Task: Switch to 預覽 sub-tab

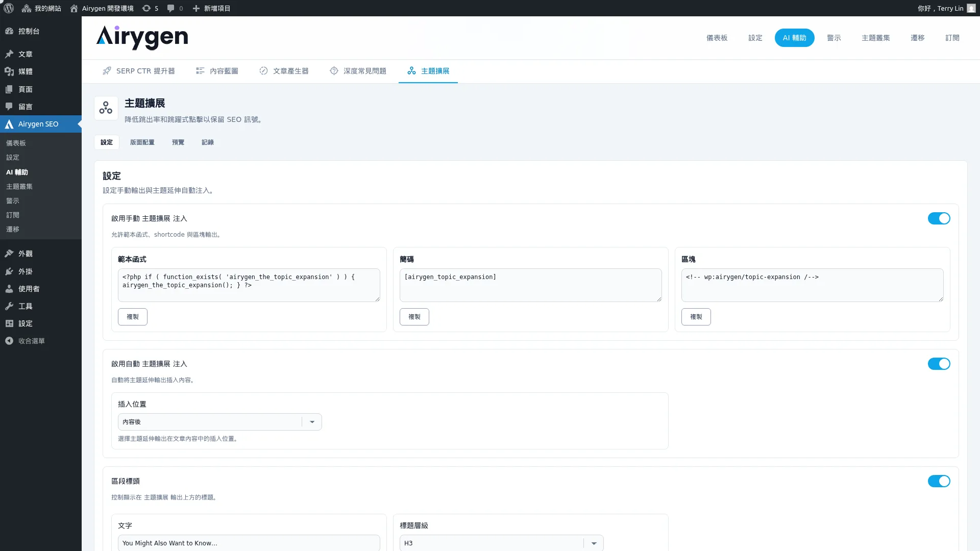Action: tap(178, 142)
